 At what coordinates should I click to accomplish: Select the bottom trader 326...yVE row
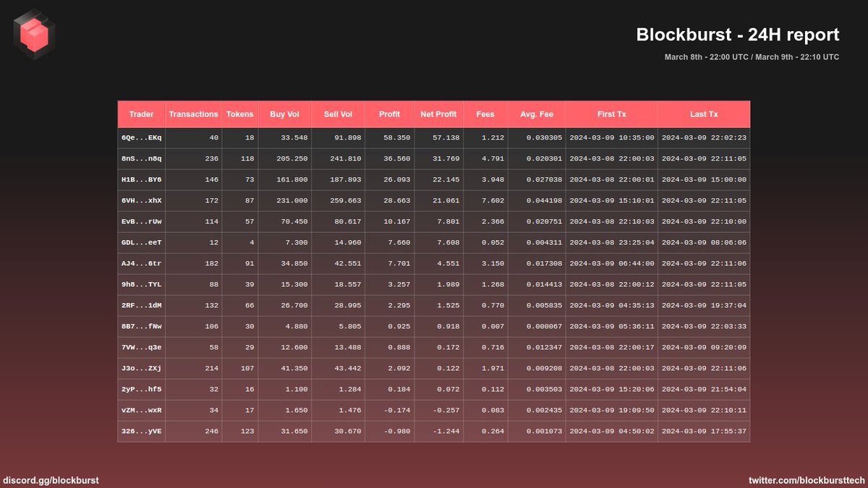[142, 431]
